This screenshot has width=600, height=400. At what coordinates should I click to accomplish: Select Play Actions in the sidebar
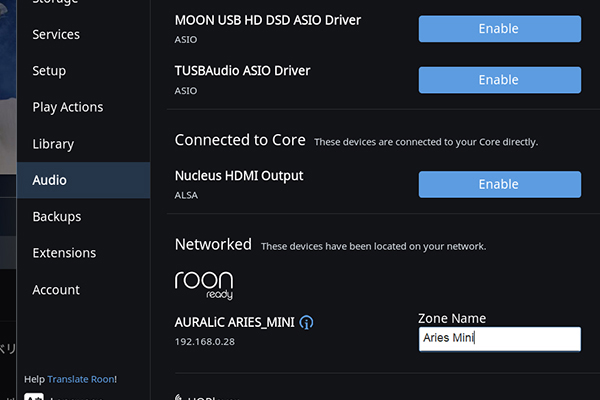click(68, 107)
